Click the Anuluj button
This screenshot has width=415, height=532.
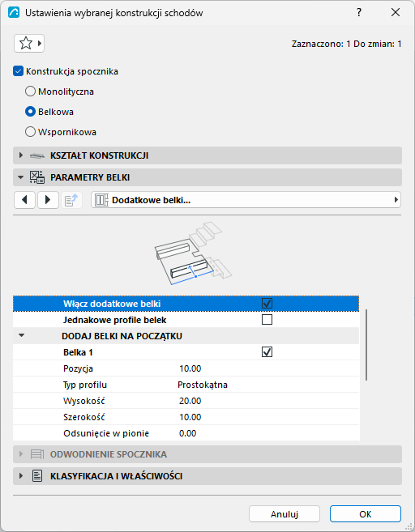click(285, 514)
